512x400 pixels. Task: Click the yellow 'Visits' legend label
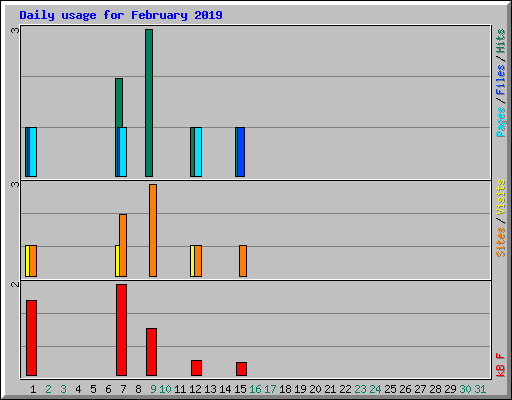pyautogui.click(x=501, y=197)
